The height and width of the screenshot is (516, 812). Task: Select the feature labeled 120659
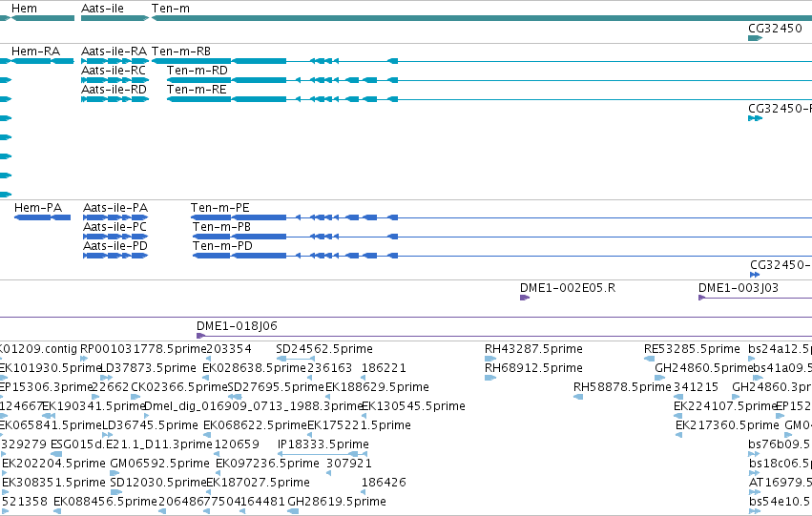click(x=237, y=444)
